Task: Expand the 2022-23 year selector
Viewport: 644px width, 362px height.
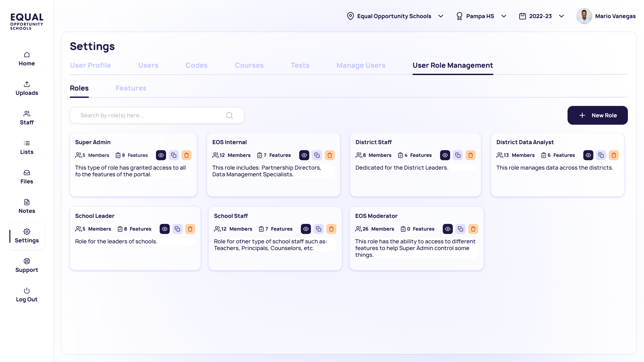Action: [561, 16]
